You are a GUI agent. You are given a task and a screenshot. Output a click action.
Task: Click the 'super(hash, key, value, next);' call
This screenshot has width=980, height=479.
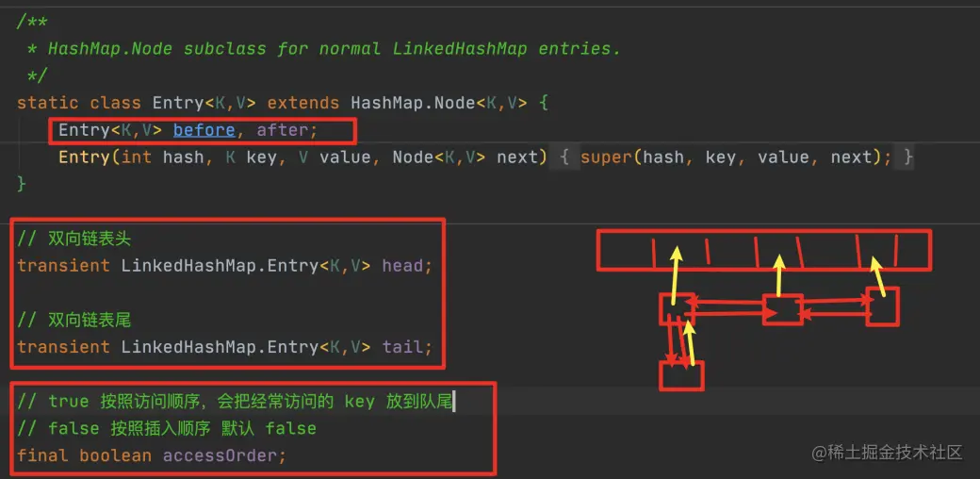[x=736, y=157]
